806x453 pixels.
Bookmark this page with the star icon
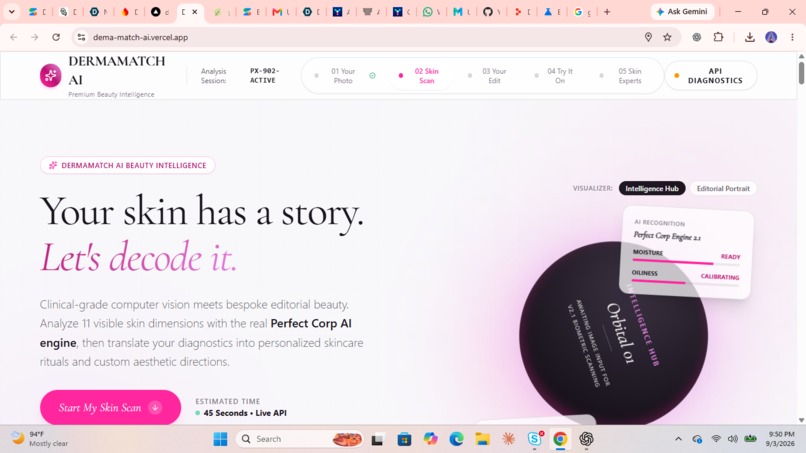[667, 37]
